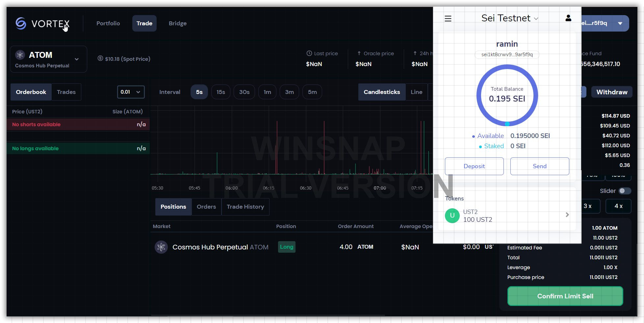644x323 pixels.
Task: Select 4 x leverage
Action: coord(619,206)
